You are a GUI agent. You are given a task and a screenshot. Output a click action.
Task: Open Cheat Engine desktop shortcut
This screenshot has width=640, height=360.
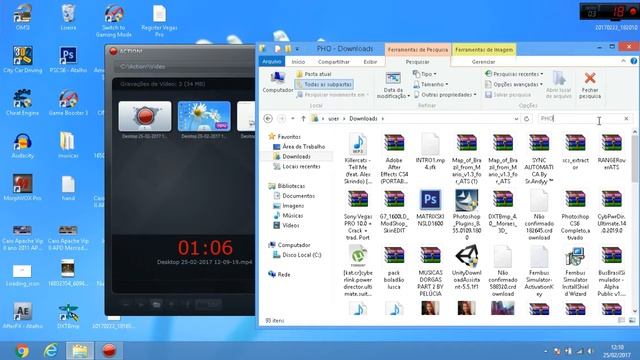22,102
